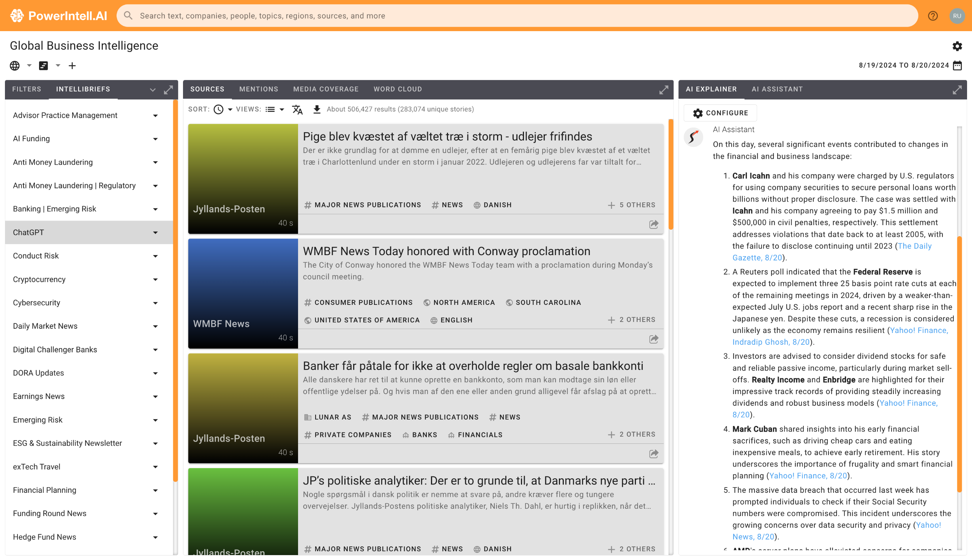Switch to the Word Cloud tab

pos(397,89)
